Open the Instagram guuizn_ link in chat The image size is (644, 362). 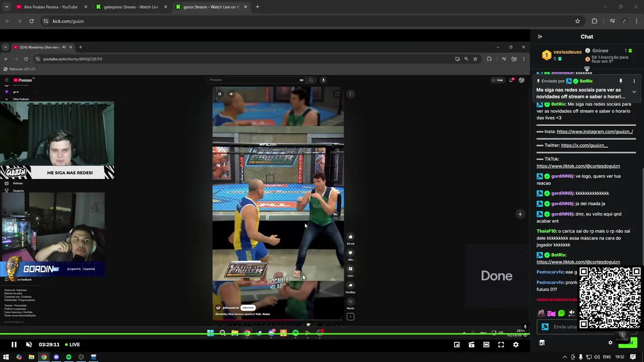pyautogui.click(x=595, y=132)
